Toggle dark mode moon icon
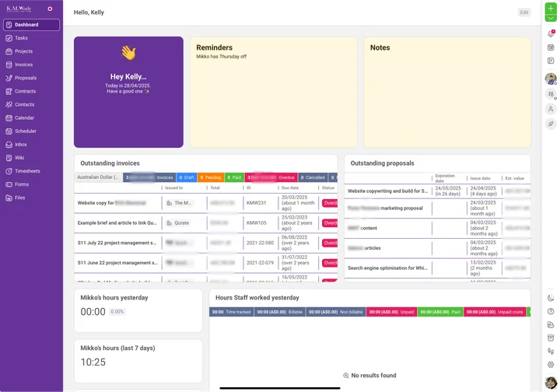 551,298
